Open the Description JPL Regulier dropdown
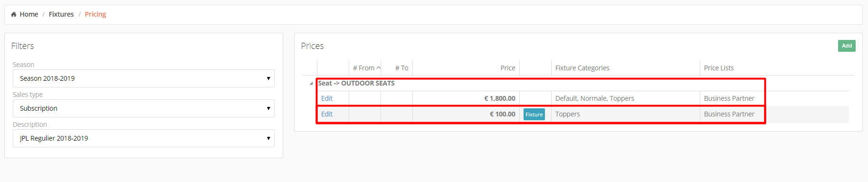The height and width of the screenshot is (182, 868). pos(143,138)
